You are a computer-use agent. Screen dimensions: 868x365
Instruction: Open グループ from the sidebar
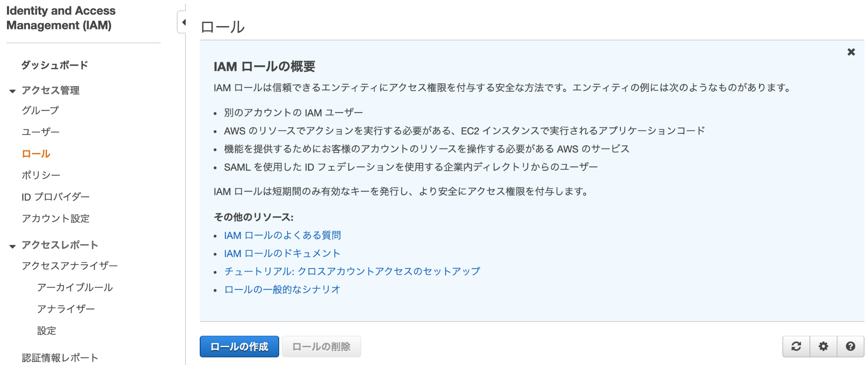[x=40, y=110]
